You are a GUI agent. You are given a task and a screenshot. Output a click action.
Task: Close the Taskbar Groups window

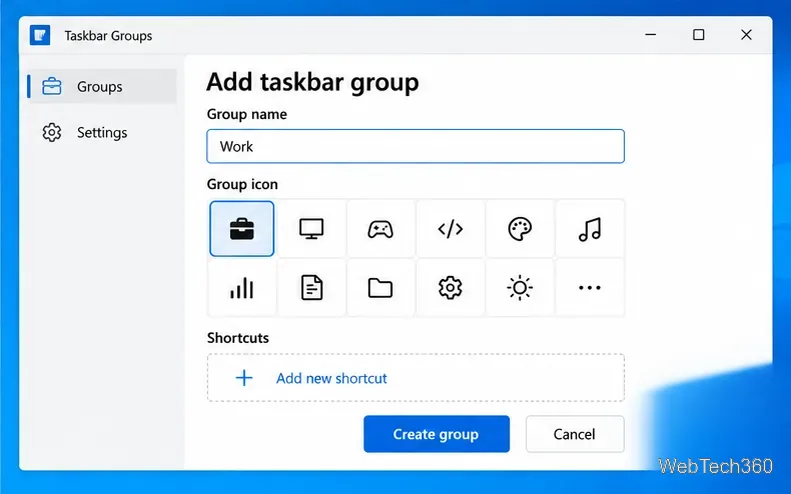[746, 35]
